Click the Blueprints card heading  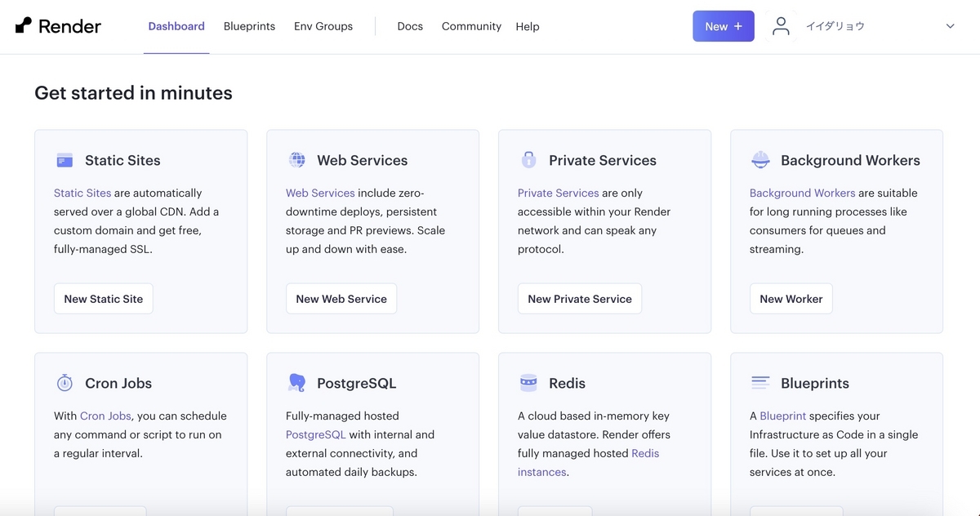(815, 383)
